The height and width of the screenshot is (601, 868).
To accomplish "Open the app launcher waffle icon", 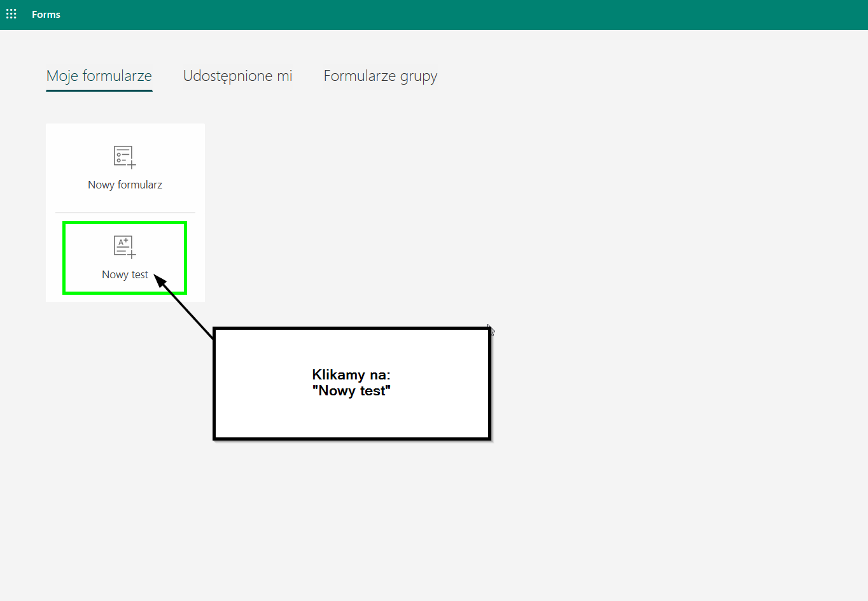I will click(11, 14).
